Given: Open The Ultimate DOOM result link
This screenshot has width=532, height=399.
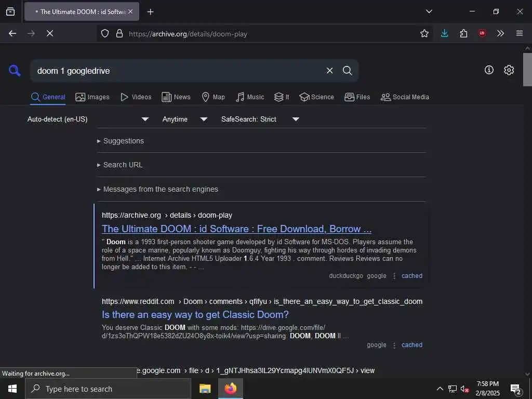Looking at the screenshot, I should click(236, 229).
